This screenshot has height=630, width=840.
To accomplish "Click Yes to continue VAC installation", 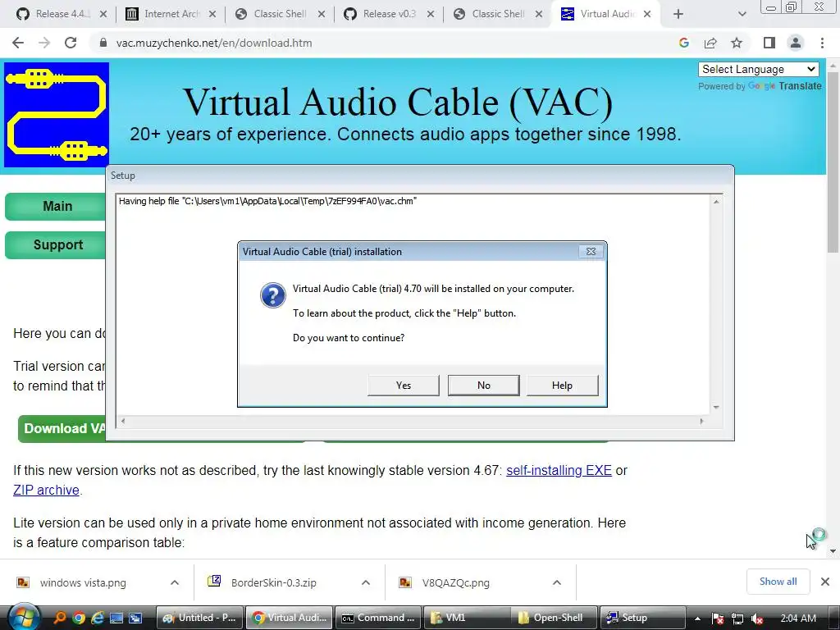I will coord(404,386).
